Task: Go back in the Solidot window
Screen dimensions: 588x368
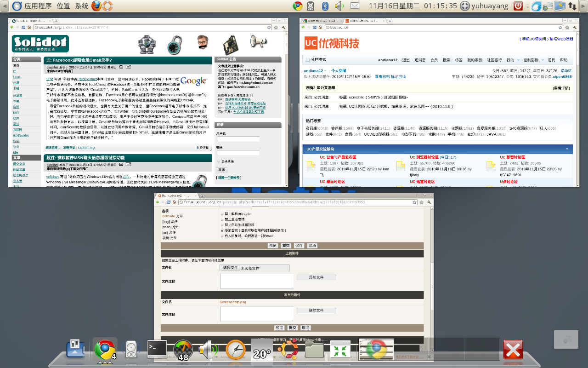Action: click(x=11, y=28)
